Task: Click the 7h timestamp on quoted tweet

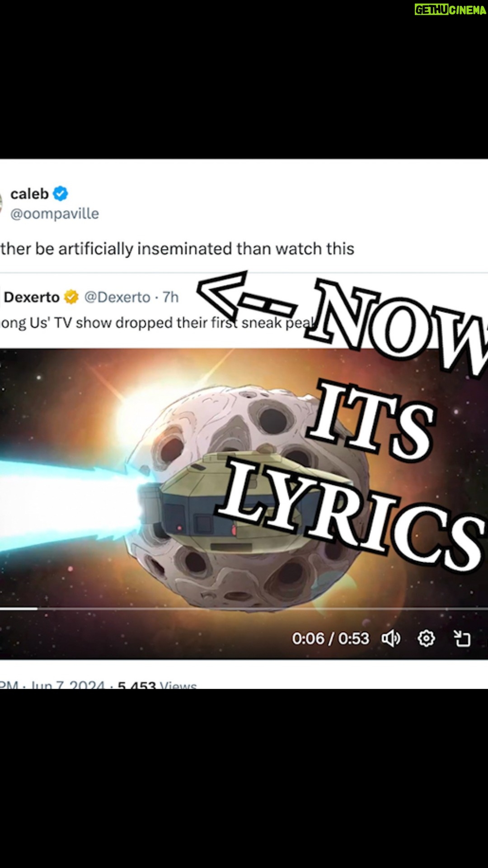Action: point(170,297)
